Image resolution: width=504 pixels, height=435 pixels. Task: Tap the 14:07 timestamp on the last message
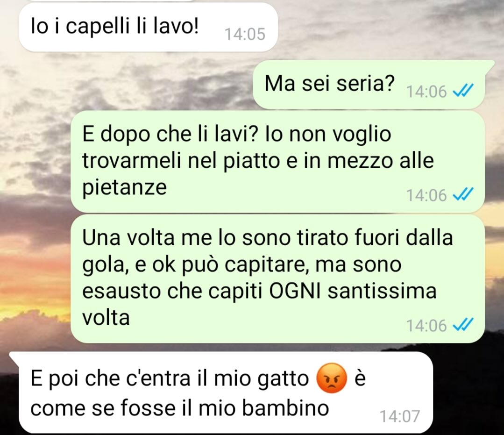tap(400, 416)
